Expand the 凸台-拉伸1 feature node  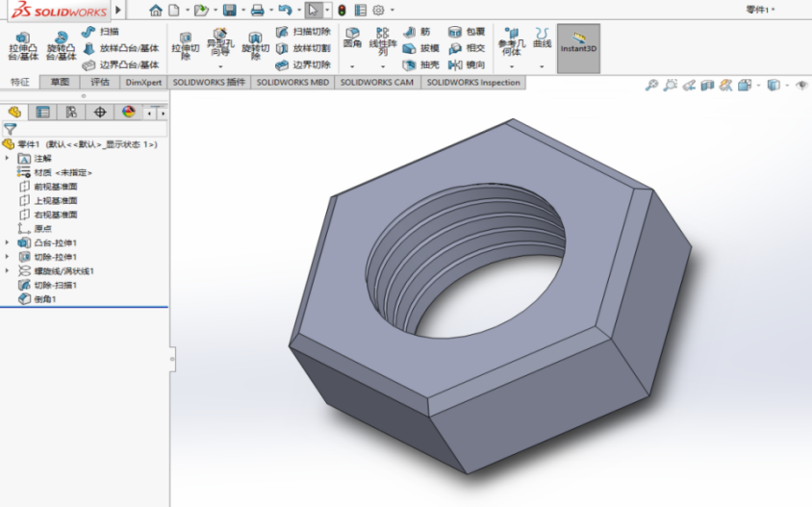click(x=8, y=242)
